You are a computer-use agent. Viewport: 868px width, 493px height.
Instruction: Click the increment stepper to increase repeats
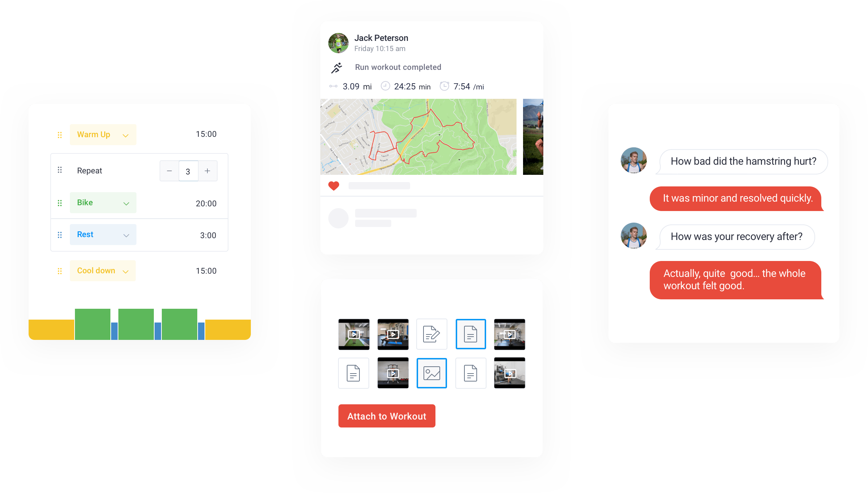(x=207, y=171)
